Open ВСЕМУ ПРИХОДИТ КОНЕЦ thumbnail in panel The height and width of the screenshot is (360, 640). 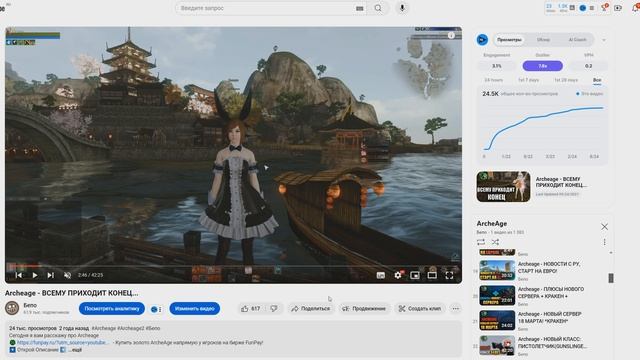click(503, 187)
